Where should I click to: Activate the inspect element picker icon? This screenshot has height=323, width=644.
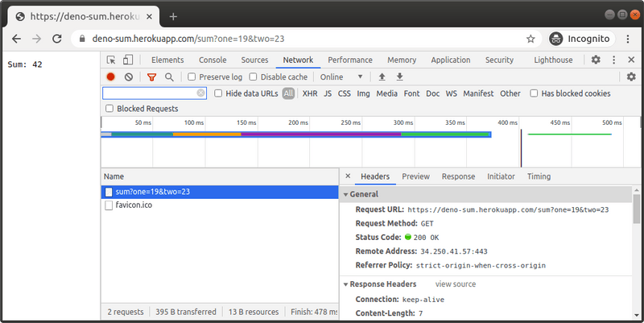click(111, 60)
